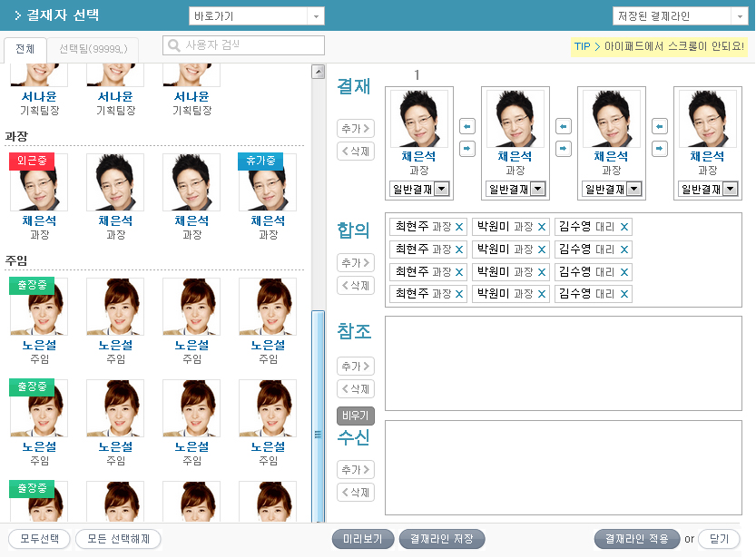Expand 일반결재 dropdown under first approver
The width and height of the screenshot is (756, 558).
[441, 189]
